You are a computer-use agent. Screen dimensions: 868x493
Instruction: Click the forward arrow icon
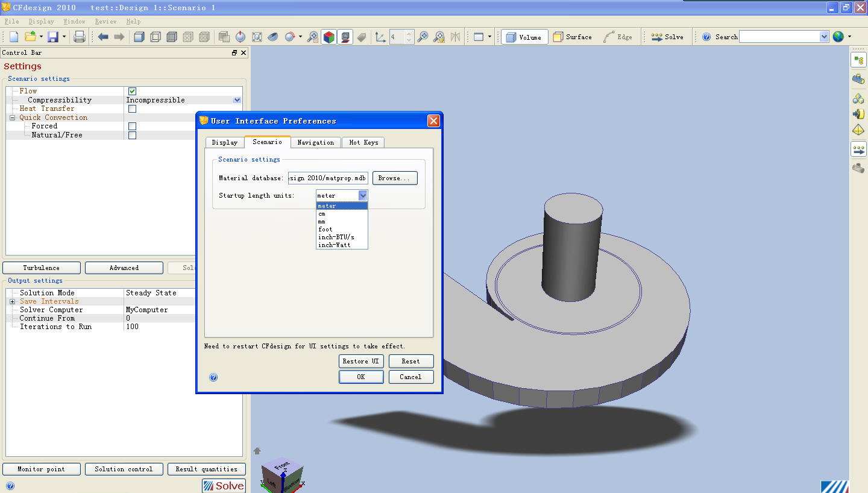pyautogui.click(x=119, y=37)
